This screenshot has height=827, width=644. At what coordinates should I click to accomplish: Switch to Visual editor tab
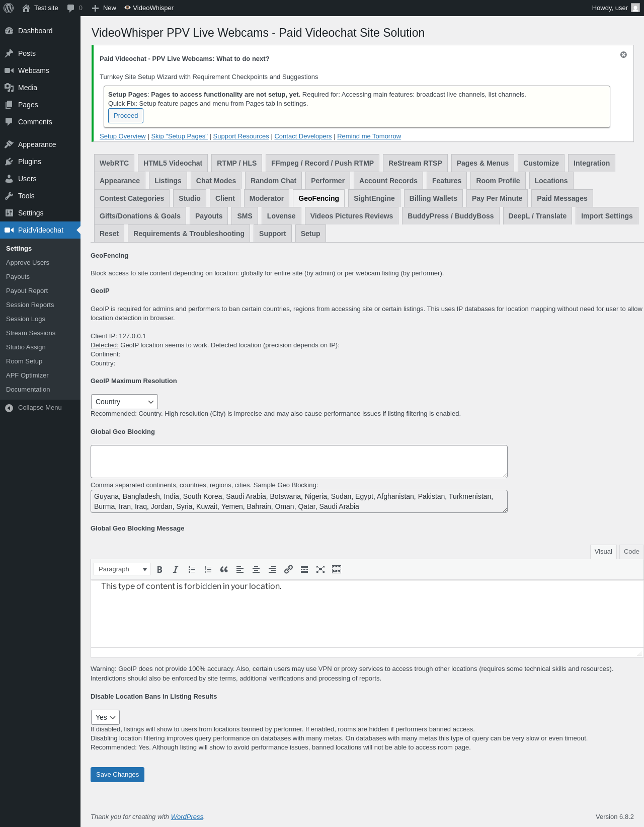point(603,552)
